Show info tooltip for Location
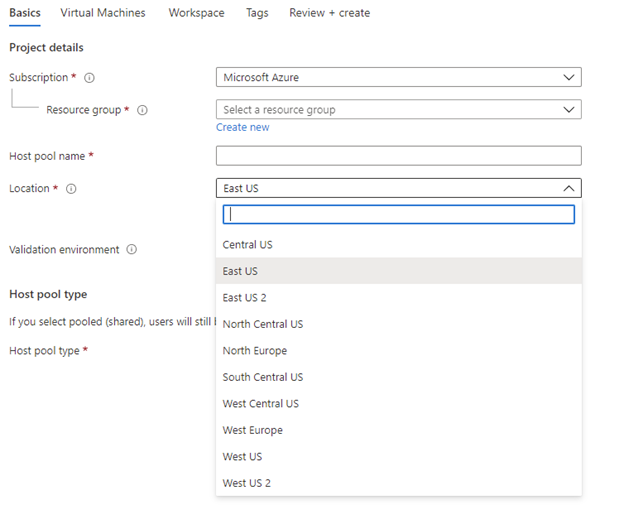 click(x=71, y=189)
